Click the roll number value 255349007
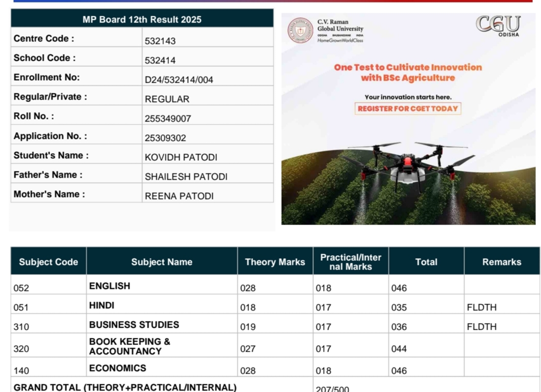The image size is (541, 392). pyautogui.click(x=168, y=118)
